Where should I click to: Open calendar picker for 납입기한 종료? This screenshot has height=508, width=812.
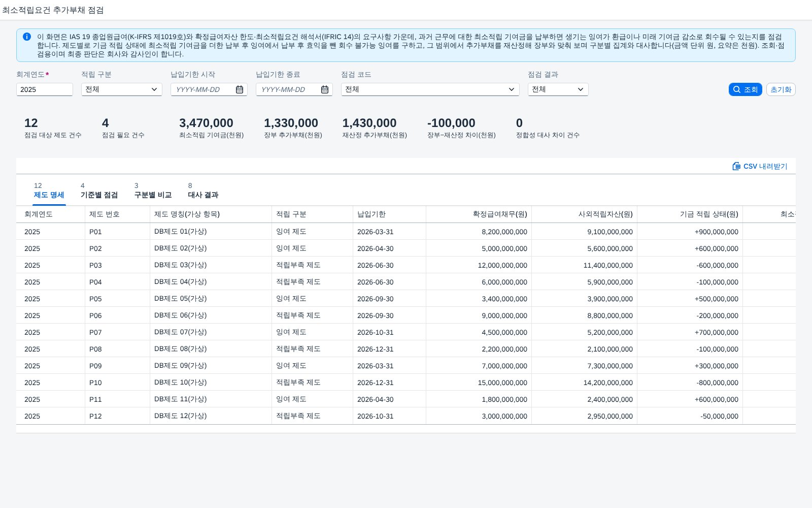point(325,89)
